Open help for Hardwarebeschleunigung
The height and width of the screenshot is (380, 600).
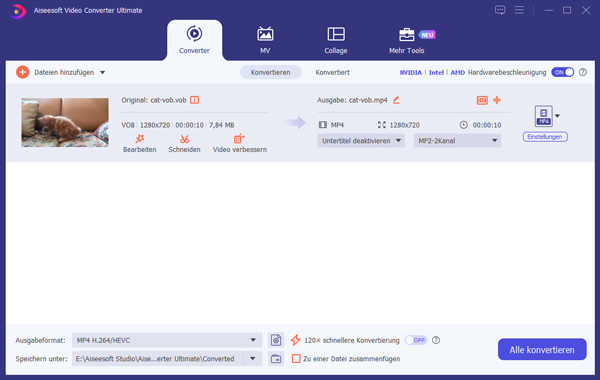583,72
